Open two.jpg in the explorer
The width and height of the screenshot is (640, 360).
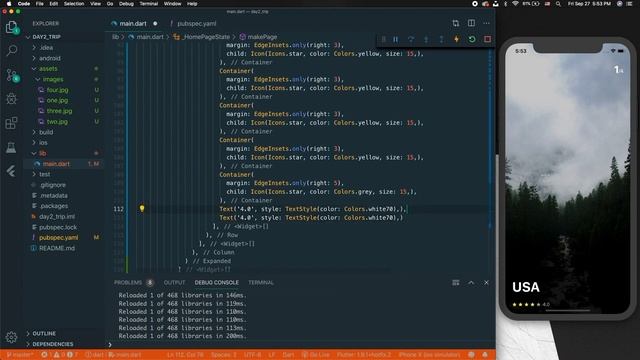pos(57,121)
